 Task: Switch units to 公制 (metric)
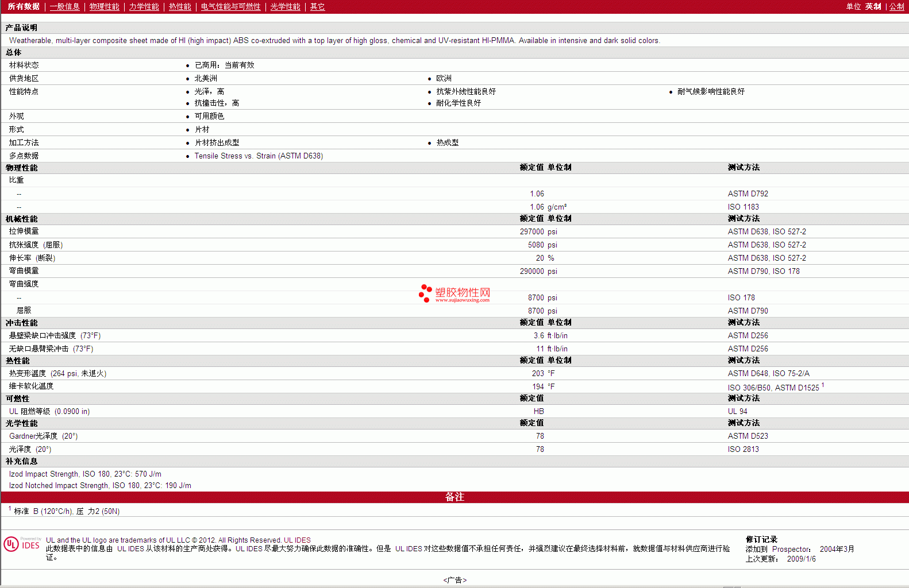(896, 7)
